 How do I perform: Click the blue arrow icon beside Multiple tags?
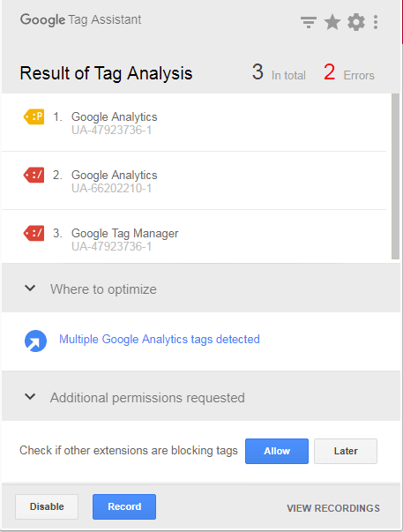(35, 341)
